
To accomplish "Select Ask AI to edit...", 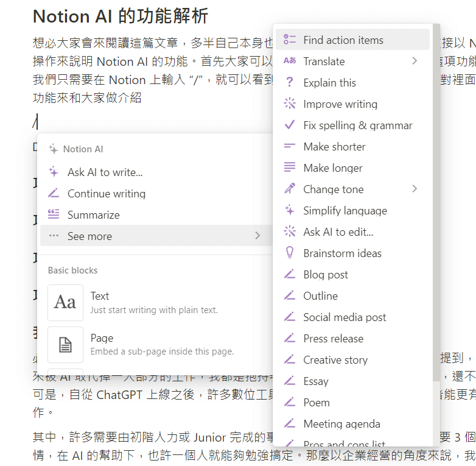I will [x=353, y=231].
